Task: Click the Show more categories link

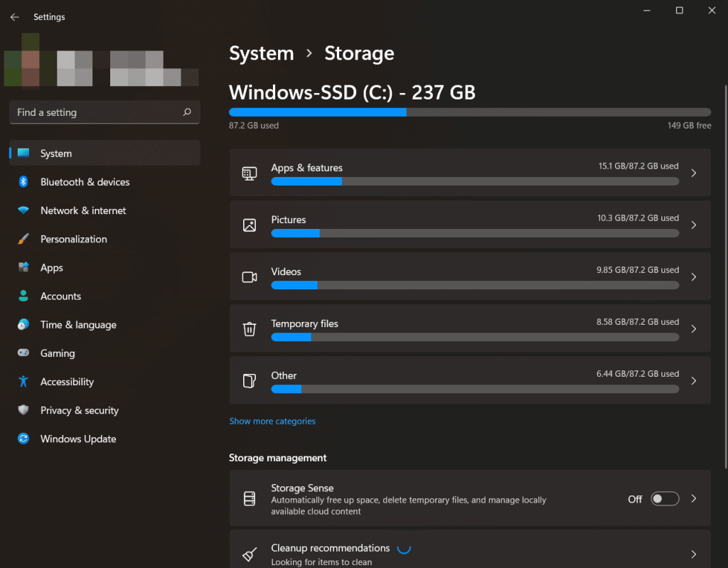Action: (x=272, y=421)
